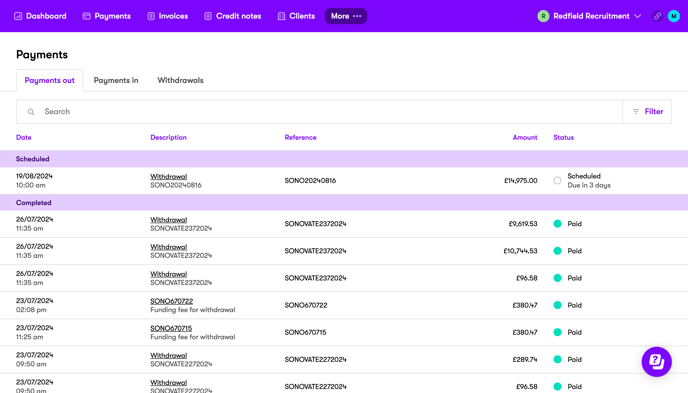The image size is (688, 393).
Task: Click the Clients building icon in the navbar
Action: [281, 16]
